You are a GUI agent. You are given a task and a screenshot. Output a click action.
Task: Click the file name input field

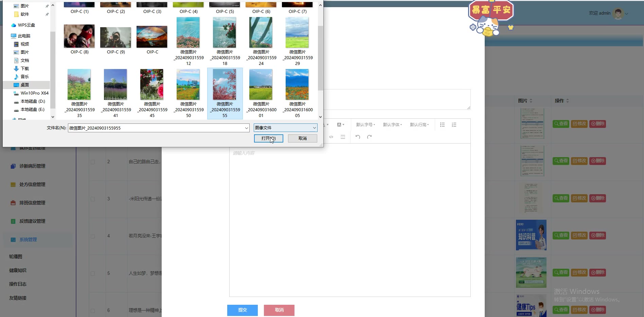[x=156, y=128]
